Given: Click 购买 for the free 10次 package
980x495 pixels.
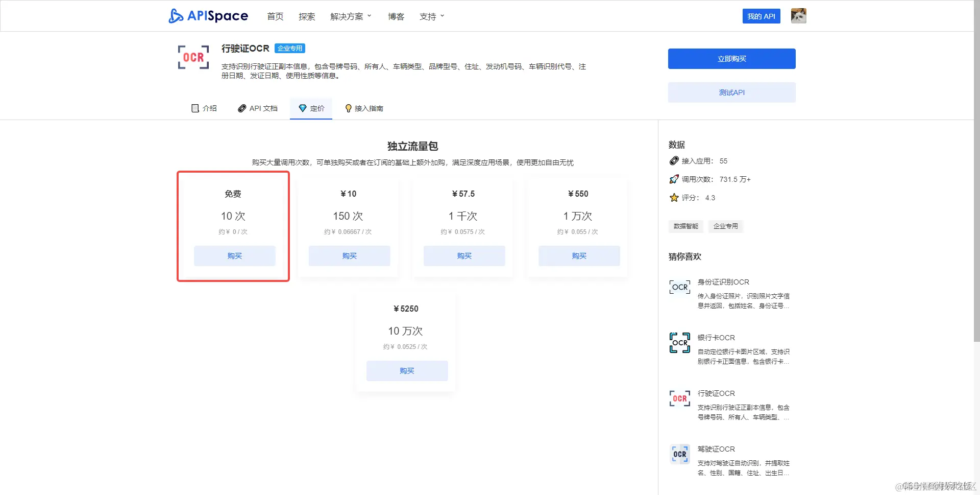Looking at the screenshot, I should point(234,256).
